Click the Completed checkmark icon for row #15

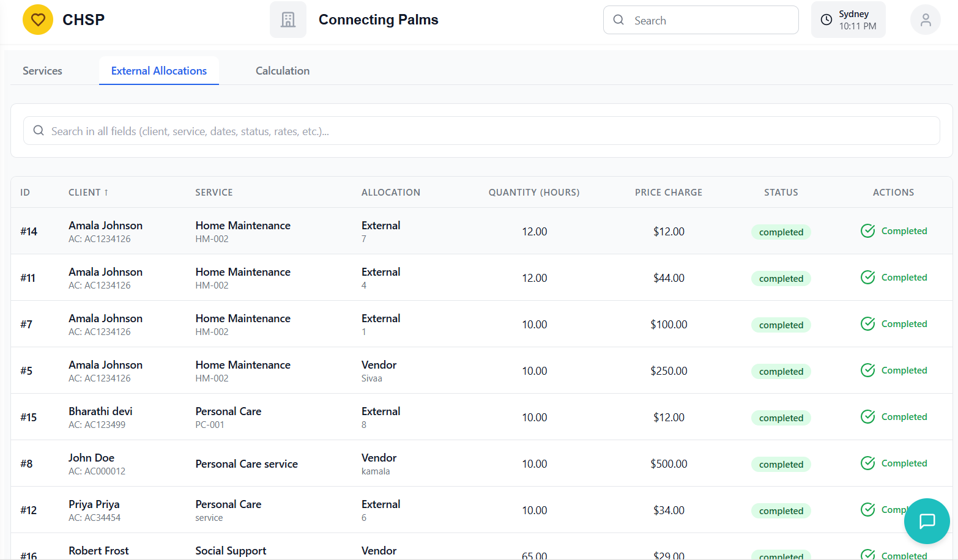pyautogui.click(x=867, y=417)
